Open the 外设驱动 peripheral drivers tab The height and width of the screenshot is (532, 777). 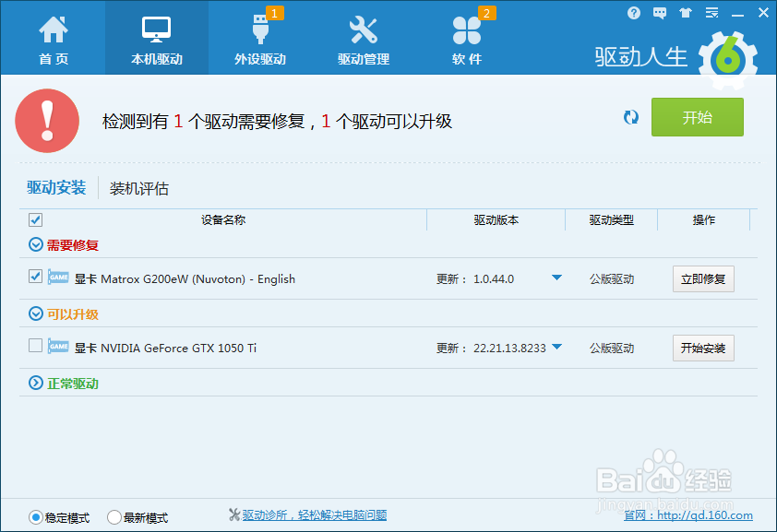260,40
